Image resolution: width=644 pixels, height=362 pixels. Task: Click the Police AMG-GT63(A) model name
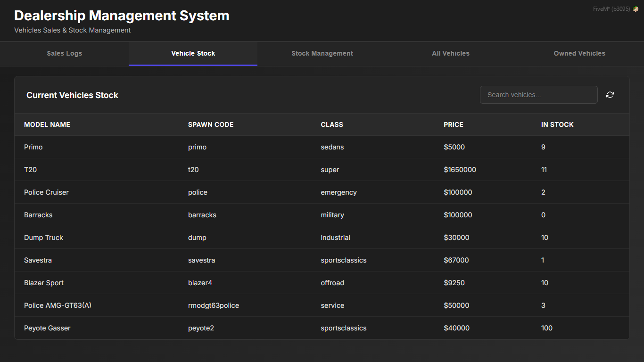click(58, 305)
